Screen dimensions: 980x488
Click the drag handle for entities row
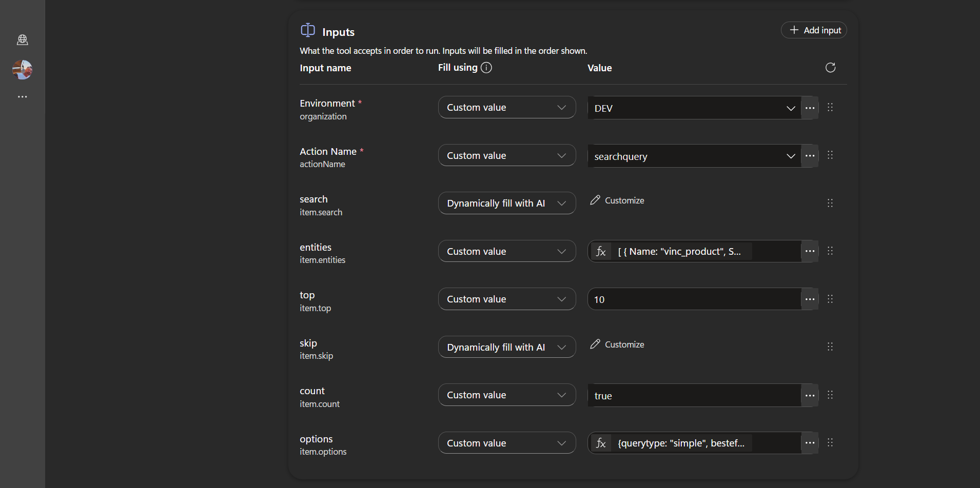pyautogui.click(x=830, y=251)
